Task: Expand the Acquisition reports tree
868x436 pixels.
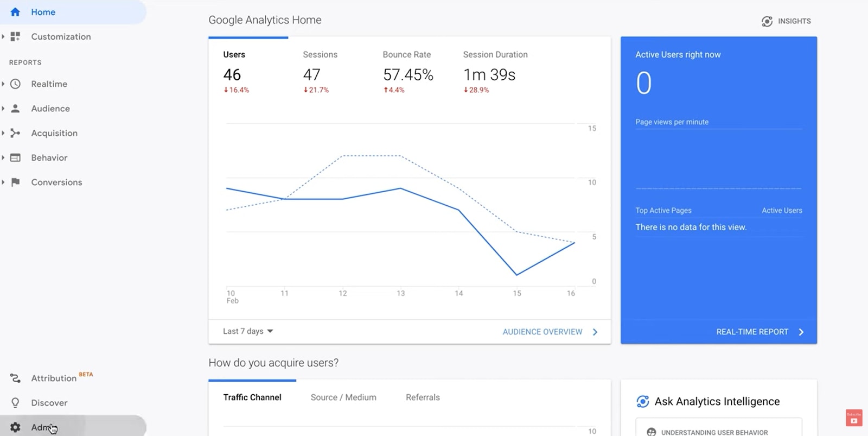Action: 3,133
